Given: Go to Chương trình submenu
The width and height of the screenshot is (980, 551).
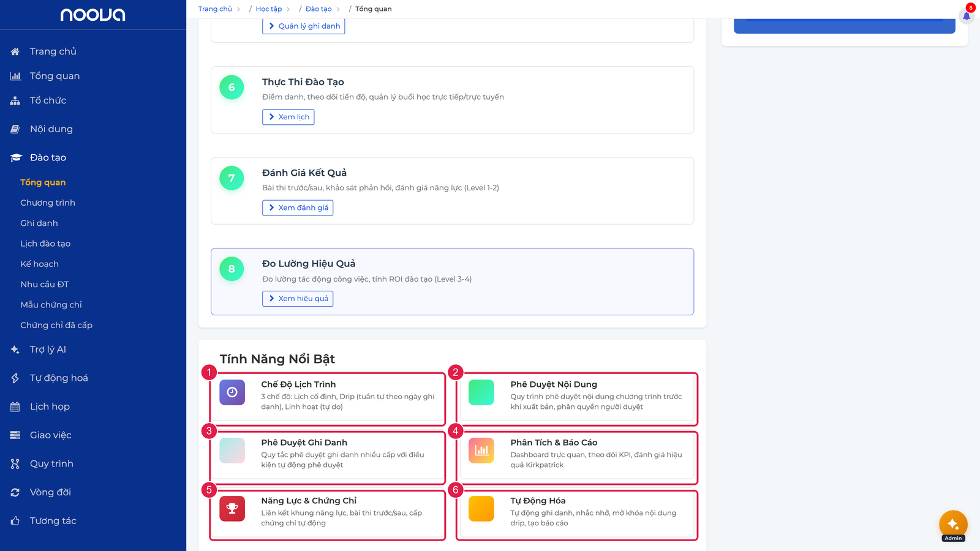Looking at the screenshot, I should click(x=48, y=203).
